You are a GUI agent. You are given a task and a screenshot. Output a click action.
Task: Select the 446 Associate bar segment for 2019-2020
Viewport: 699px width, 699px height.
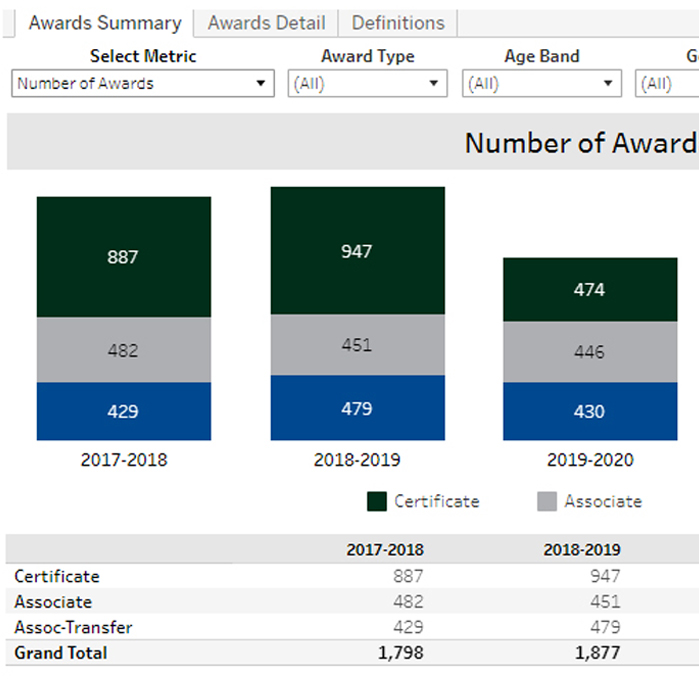tap(590, 352)
